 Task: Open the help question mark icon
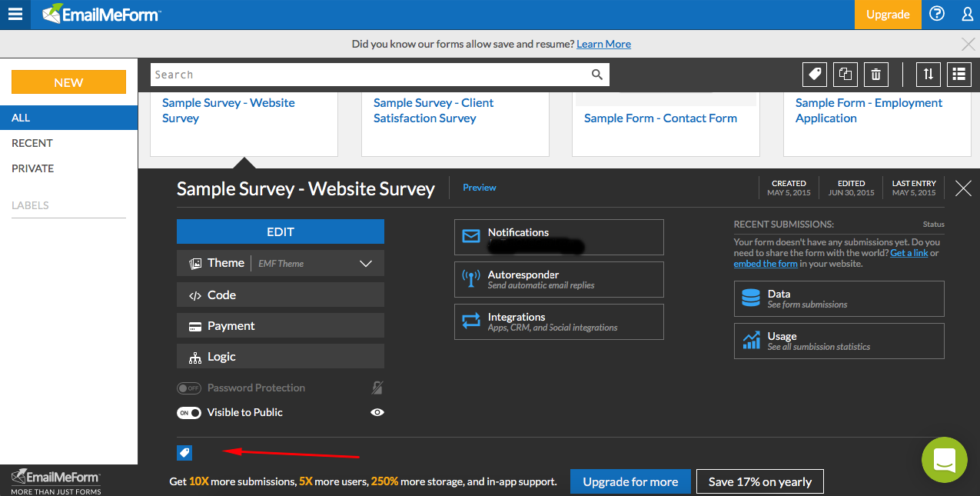tap(937, 14)
